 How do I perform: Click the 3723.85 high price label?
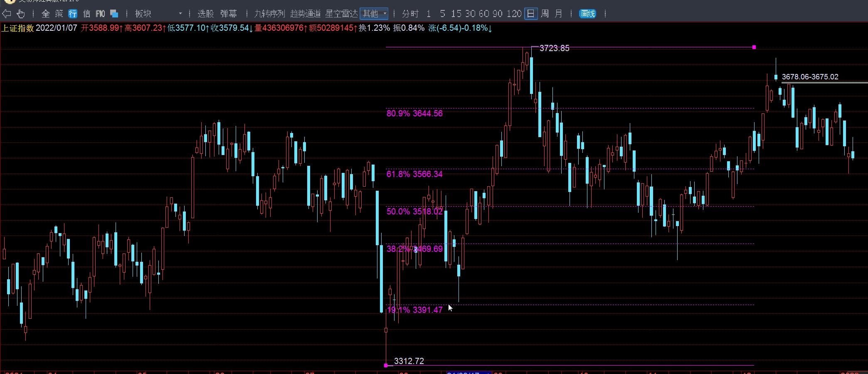(x=554, y=48)
